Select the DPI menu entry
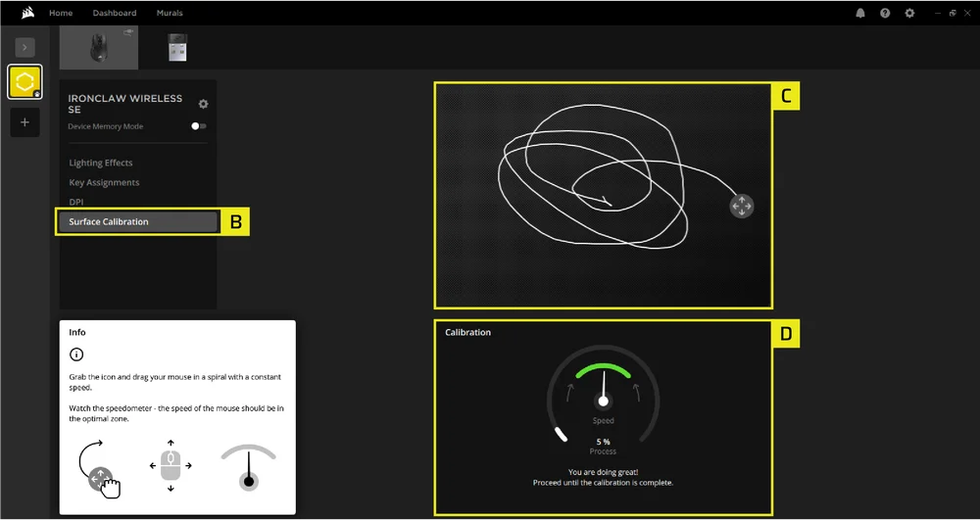The image size is (980, 520). coord(76,202)
